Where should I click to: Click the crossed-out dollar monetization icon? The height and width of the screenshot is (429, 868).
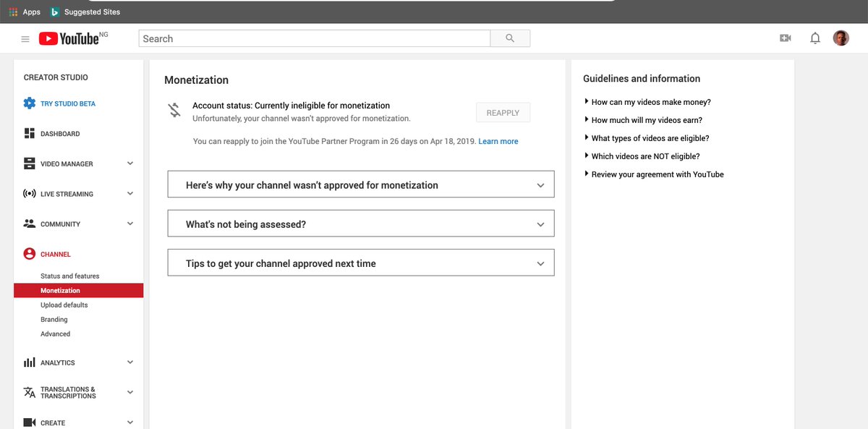pos(174,111)
